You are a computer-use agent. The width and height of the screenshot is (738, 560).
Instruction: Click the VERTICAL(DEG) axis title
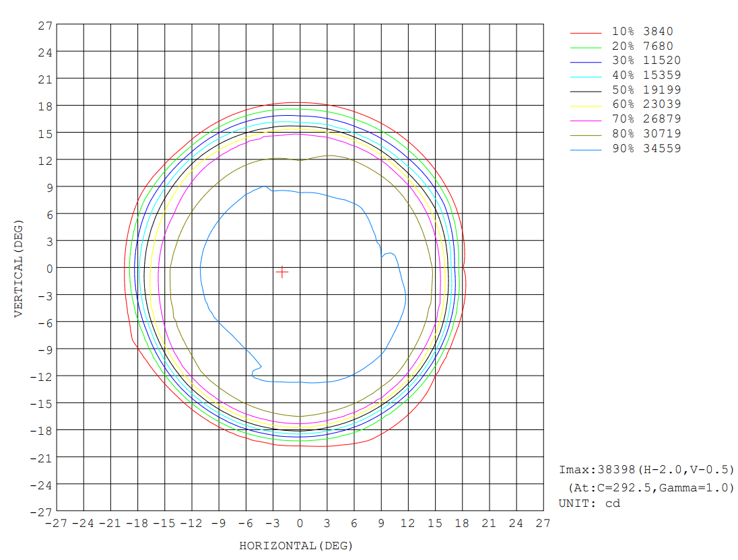(x=18, y=268)
